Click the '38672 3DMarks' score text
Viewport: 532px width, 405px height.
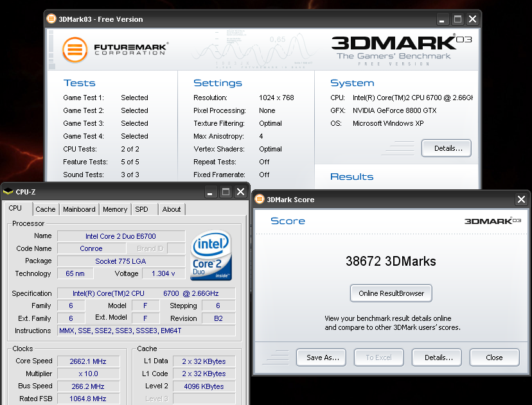(x=391, y=261)
